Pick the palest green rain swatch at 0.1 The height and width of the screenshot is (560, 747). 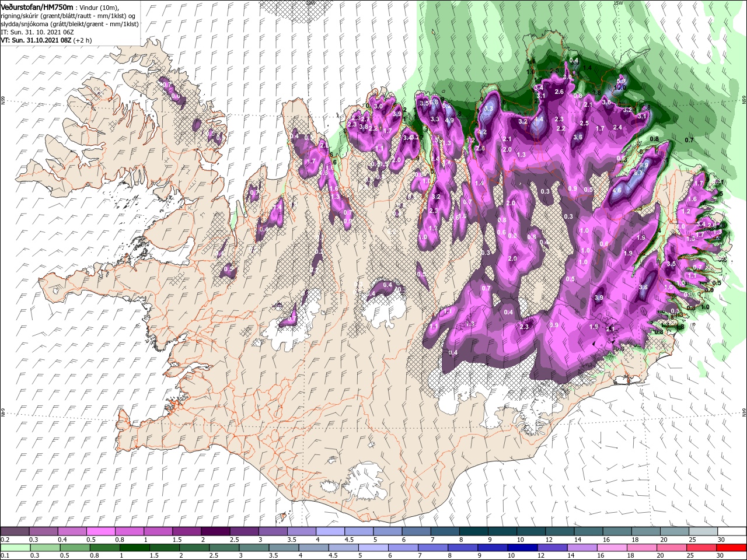coord(15,548)
